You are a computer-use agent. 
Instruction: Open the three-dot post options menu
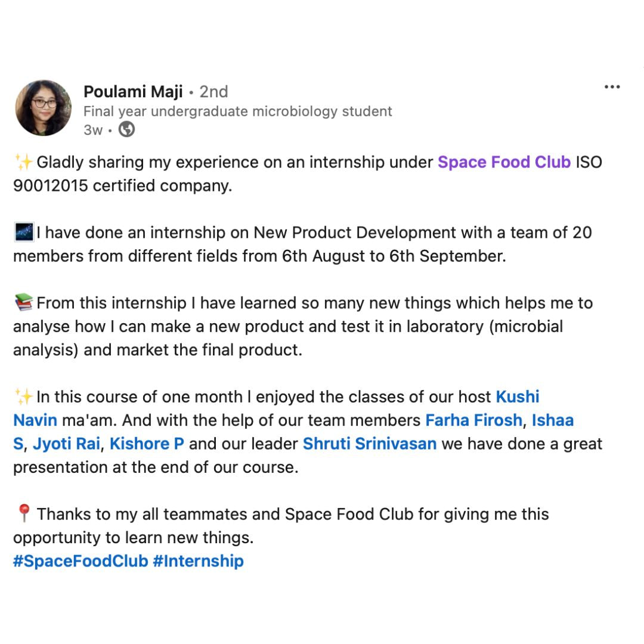click(612, 87)
